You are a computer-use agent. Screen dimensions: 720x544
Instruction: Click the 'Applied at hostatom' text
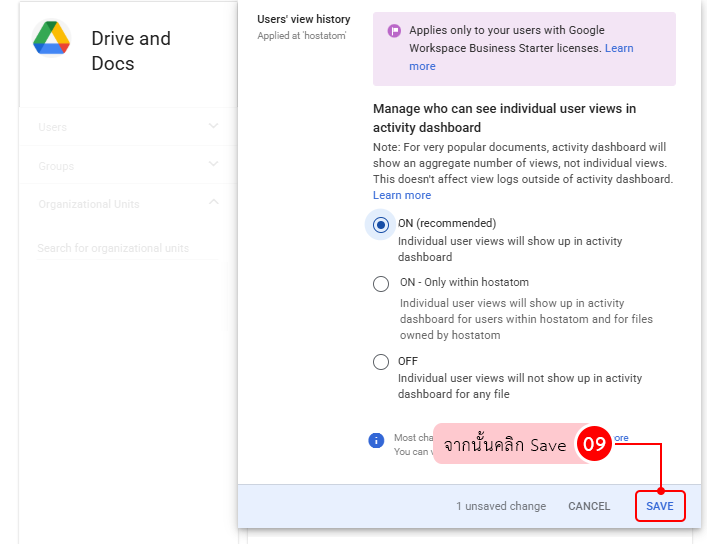click(x=302, y=36)
